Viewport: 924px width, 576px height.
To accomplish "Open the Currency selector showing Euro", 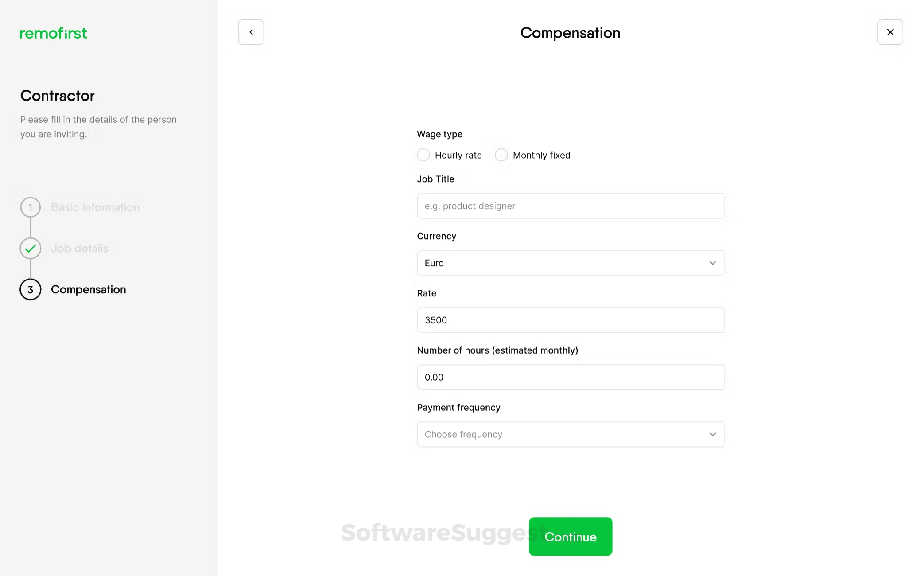I will pyautogui.click(x=571, y=263).
